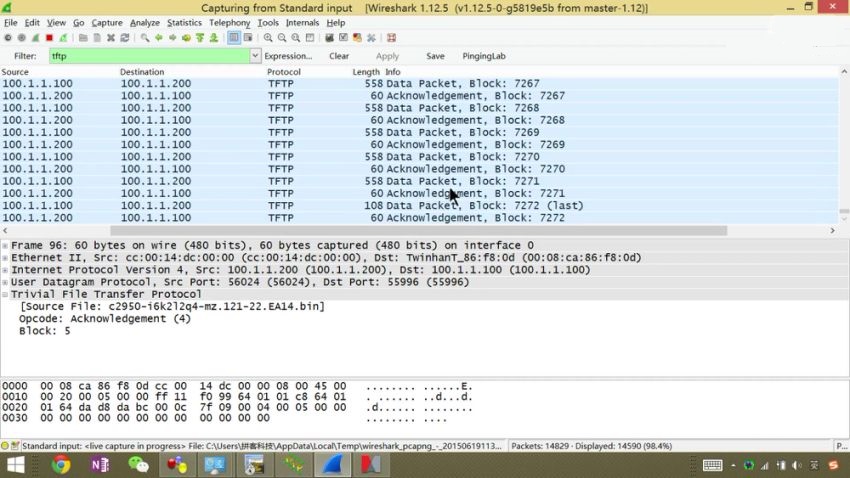
Task: Open OneNote from the taskbar
Action: click(x=100, y=465)
